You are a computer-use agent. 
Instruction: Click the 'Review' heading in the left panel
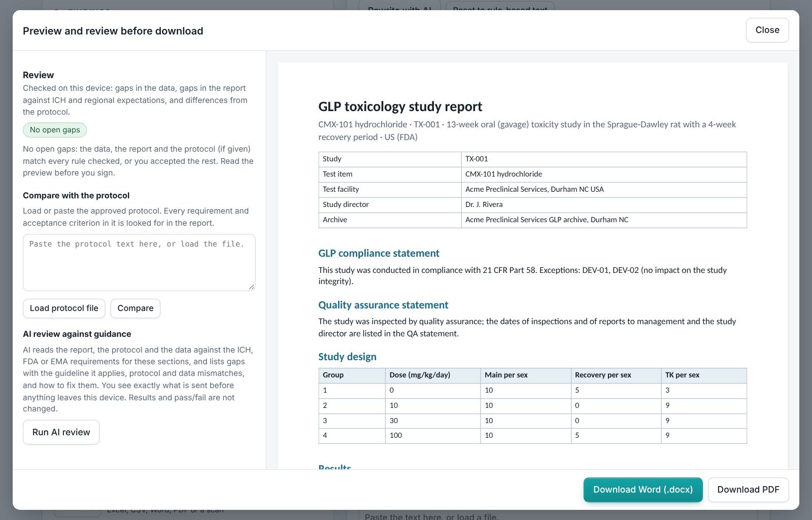coord(38,75)
